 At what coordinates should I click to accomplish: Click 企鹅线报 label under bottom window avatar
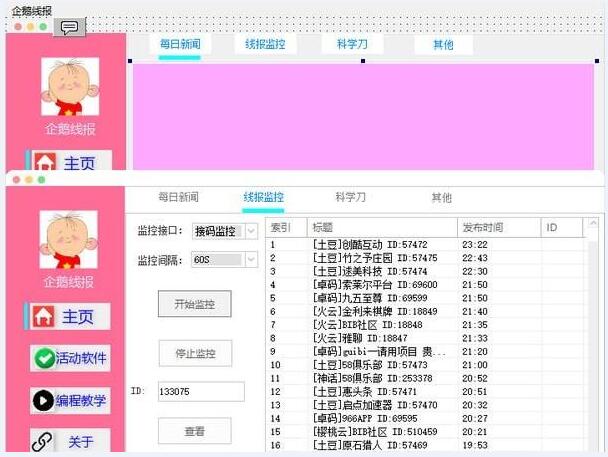69,282
